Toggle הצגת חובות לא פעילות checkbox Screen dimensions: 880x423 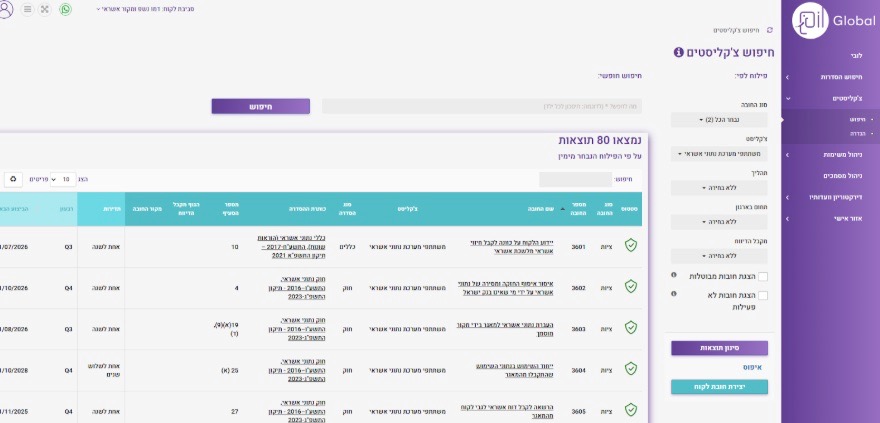click(x=763, y=295)
